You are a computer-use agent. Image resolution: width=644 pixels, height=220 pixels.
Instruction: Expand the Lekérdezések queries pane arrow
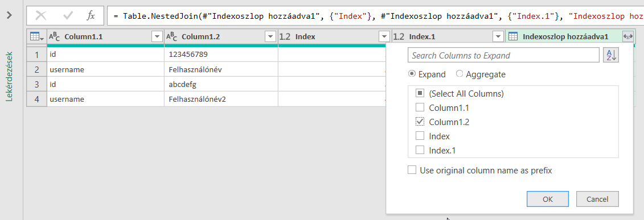pos(10,15)
